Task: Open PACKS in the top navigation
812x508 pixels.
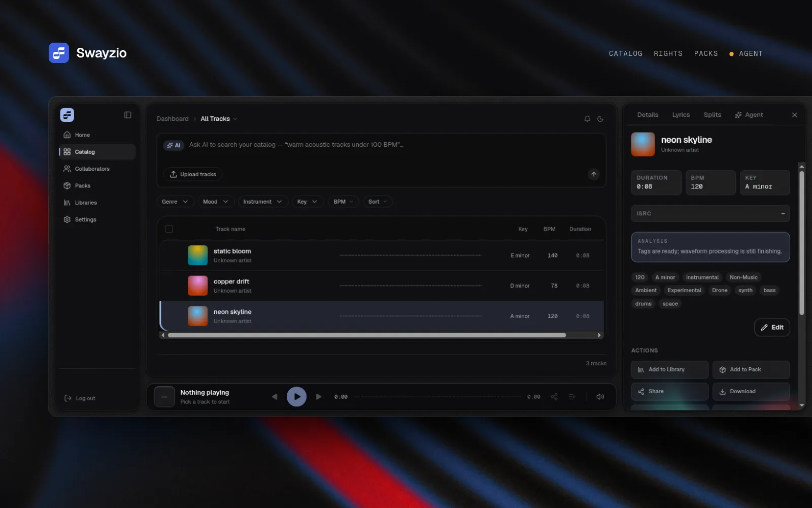Action: [706, 53]
